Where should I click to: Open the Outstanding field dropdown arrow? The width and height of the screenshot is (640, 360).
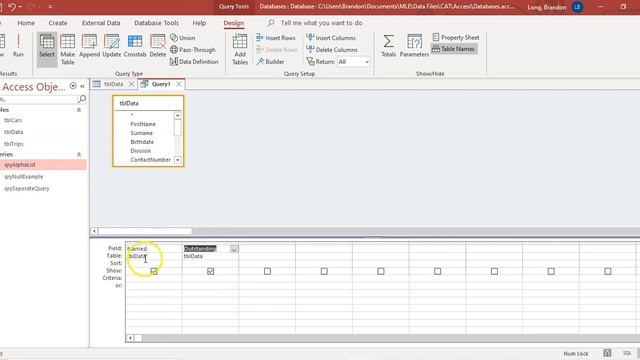pyautogui.click(x=234, y=249)
